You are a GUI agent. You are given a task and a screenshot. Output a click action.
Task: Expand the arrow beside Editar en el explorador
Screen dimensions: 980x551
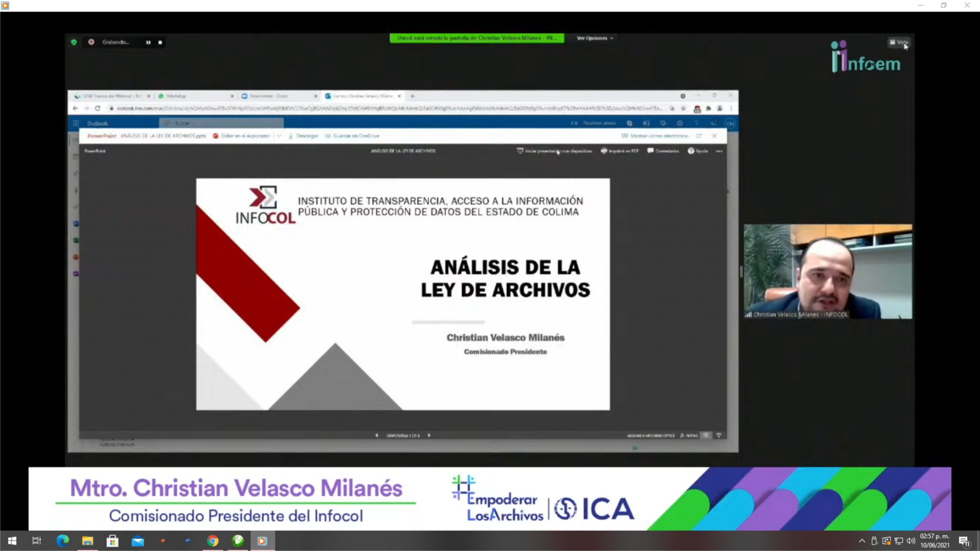coord(279,136)
